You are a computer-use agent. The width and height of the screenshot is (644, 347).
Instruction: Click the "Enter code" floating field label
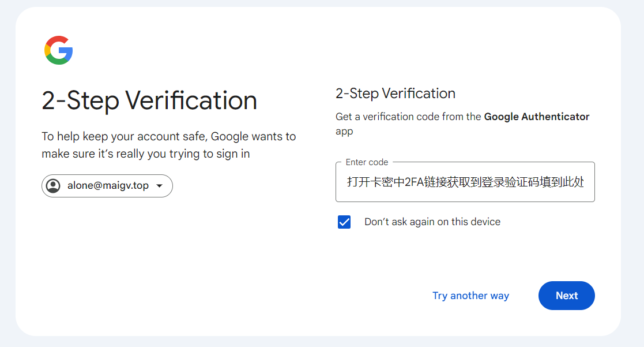[367, 162]
